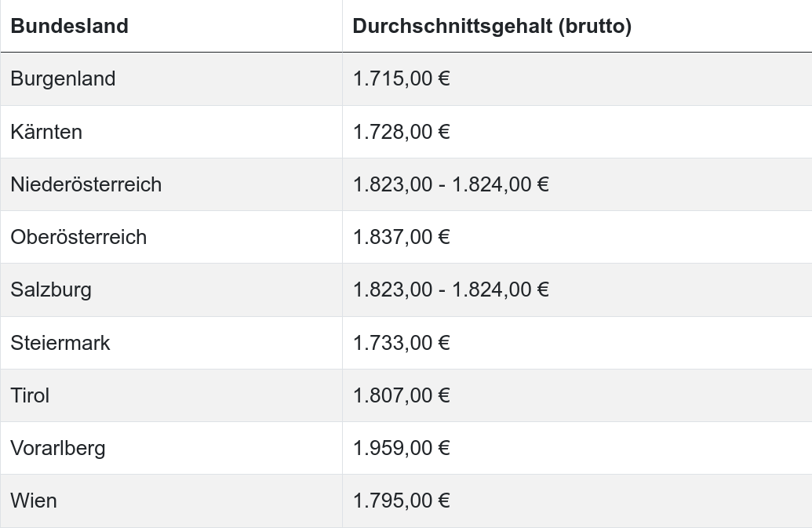Viewport: 812px width, 528px height.
Task: Click the Durchschnittsgehalt (brutto) column header
Action: [x=492, y=26]
